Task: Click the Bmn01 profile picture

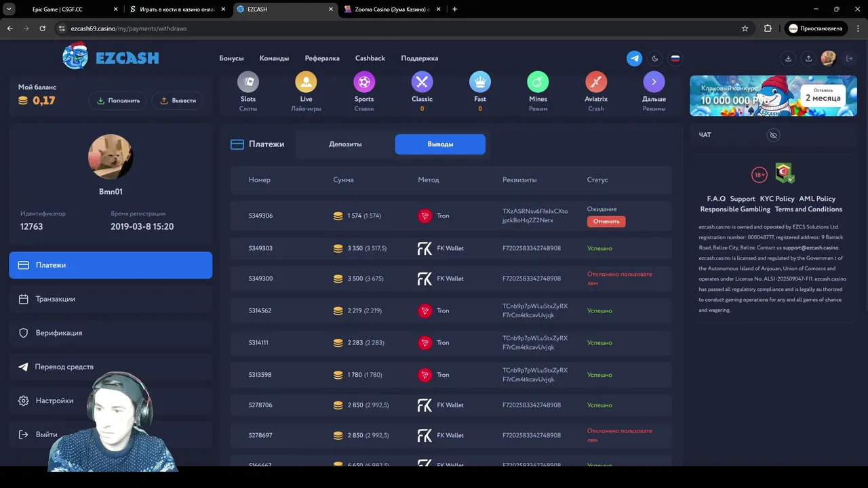Action: tap(111, 157)
